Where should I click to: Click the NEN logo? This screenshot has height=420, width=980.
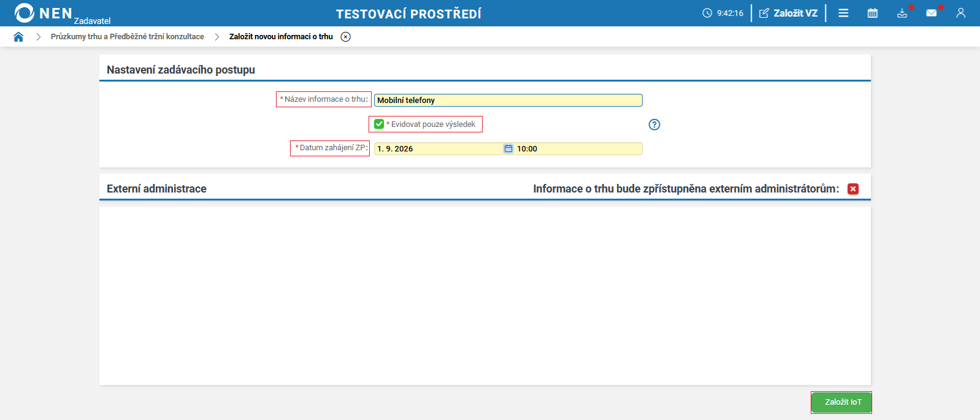click(x=43, y=13)
